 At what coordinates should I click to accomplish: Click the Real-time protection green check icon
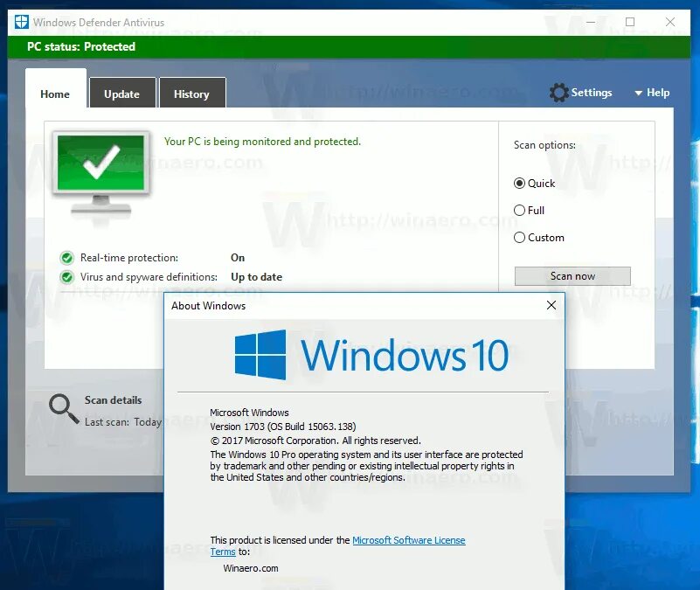pos(67,258)
